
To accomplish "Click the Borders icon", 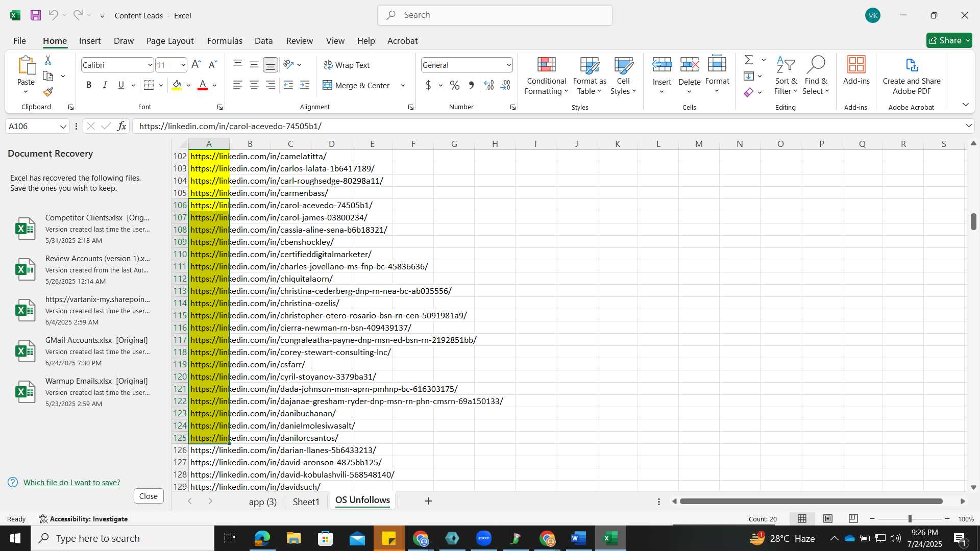I will coord(149,85).
